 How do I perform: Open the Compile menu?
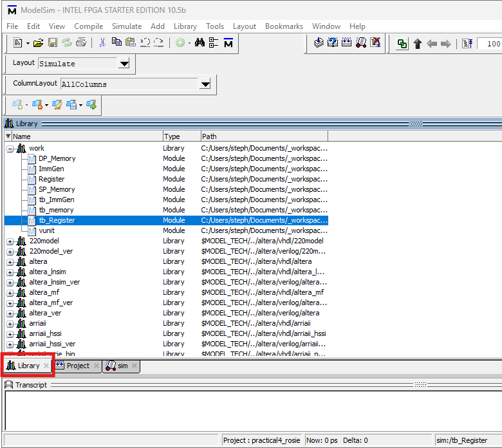tap(88, 26)
